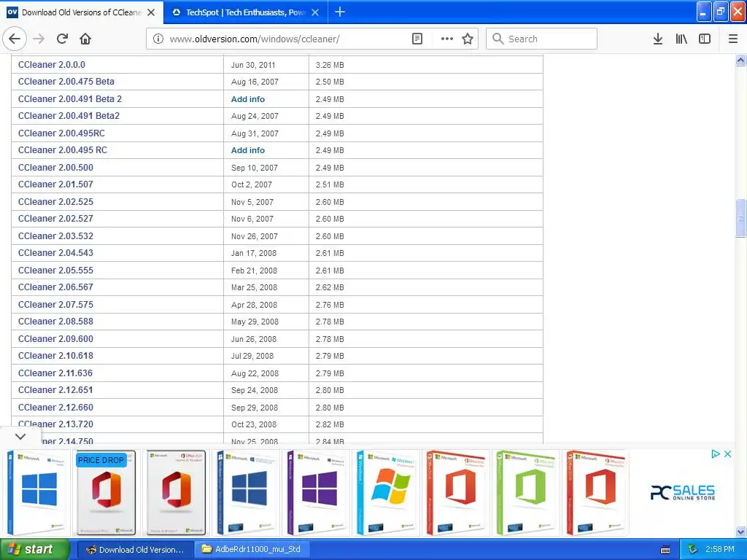Image resolution: width=747 pixels, height=560 pixels.
Task: Select the Download Old Versions of CCleaner tab
Action: click(x=82, y=12)
